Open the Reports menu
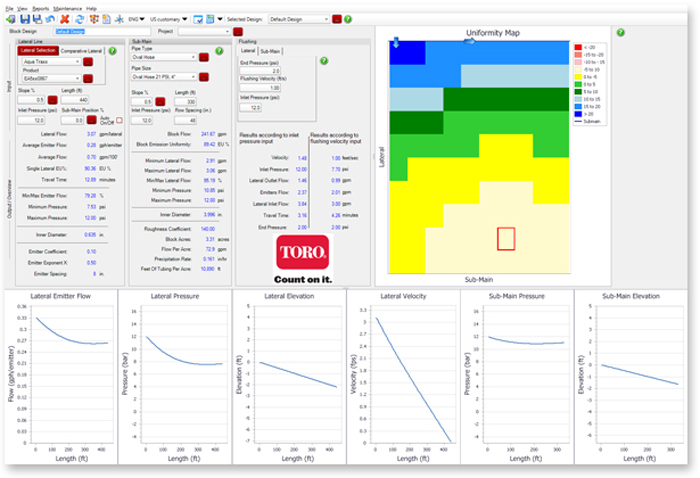 pyautogui.click(x=39, y=7)
